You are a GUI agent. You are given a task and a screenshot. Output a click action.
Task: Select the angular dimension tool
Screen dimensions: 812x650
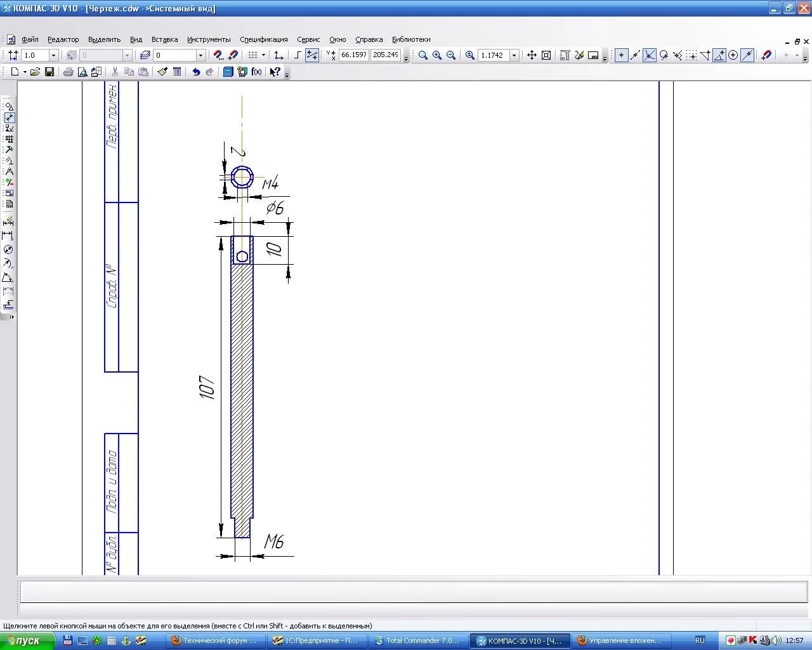coord(8,277)
